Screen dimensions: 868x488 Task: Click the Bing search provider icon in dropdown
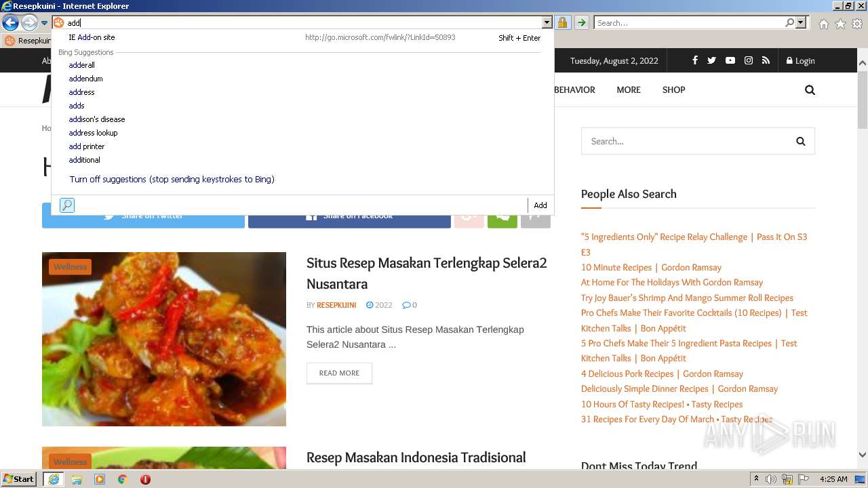point(67,205)
